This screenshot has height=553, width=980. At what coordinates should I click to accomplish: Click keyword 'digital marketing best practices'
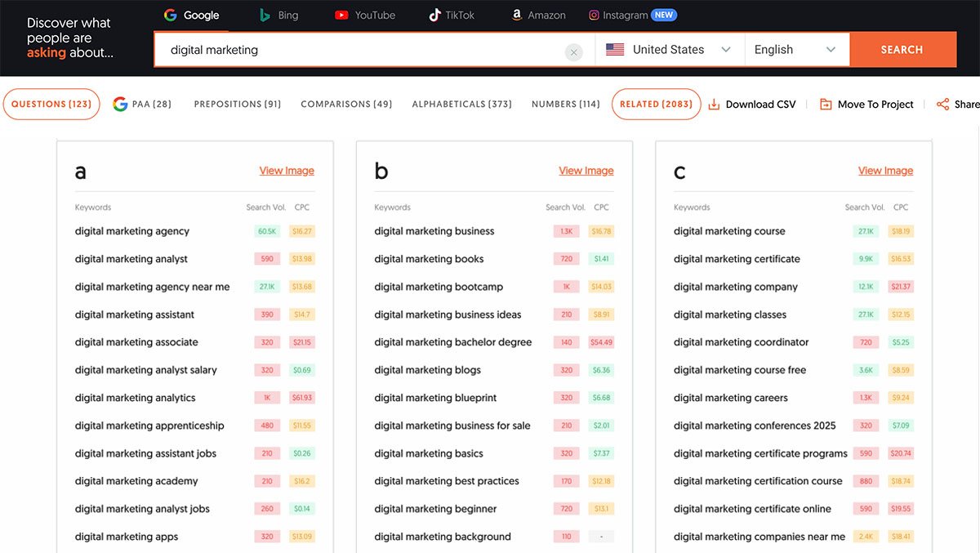pos(447,481)
